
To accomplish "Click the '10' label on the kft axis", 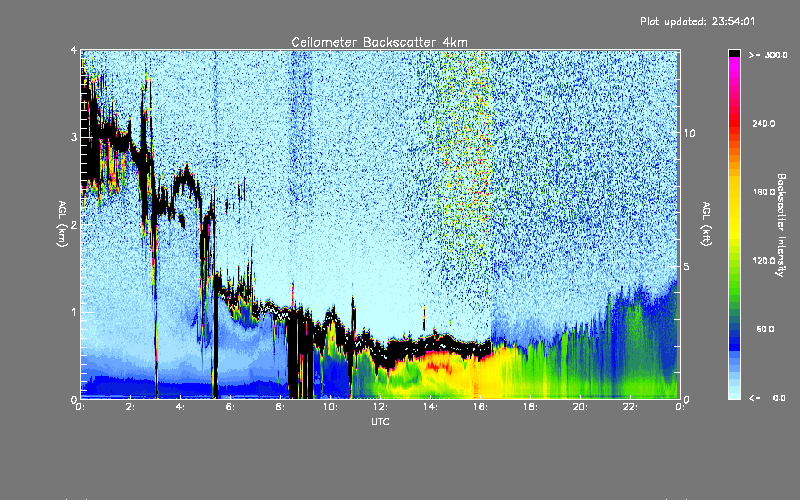I will point(689,133).
